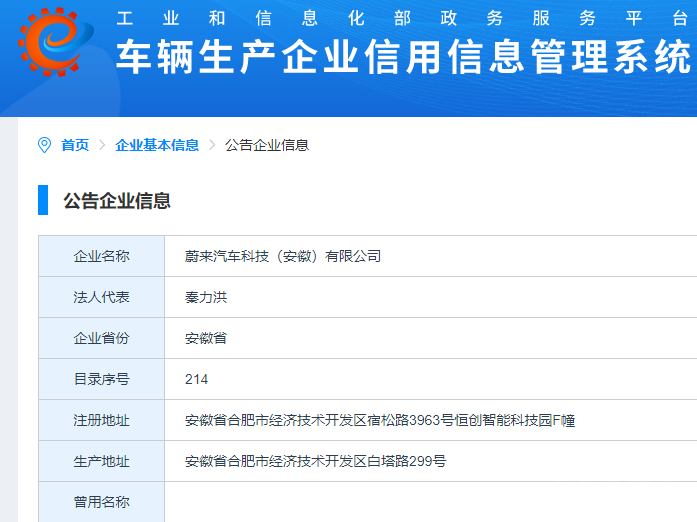Click the 车辆生产企业信用信息管理系统 banner title
This screenshot has height=522, width=697.
pos(404,56)
